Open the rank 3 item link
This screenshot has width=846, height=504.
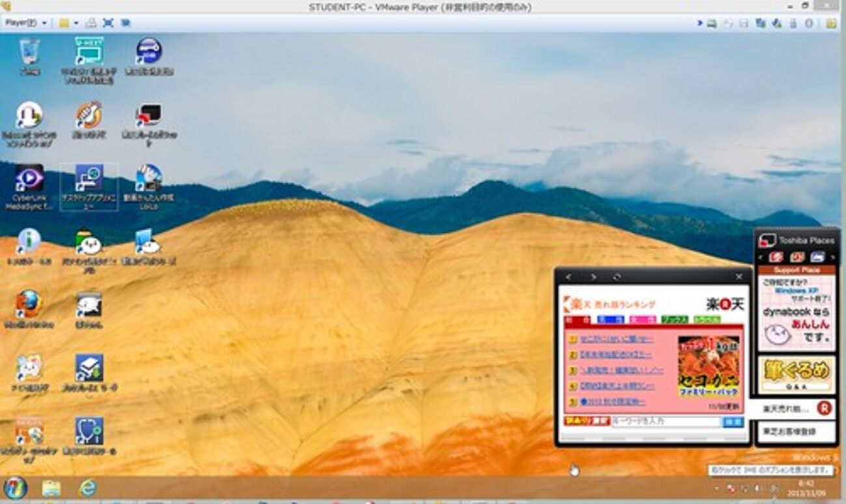(621, 371)
